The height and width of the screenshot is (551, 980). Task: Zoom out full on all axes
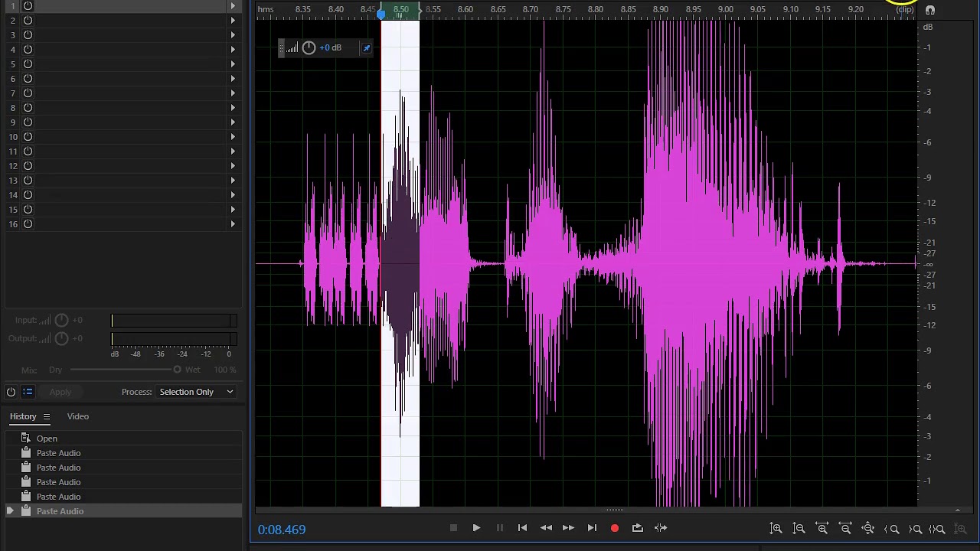[868, 529]
